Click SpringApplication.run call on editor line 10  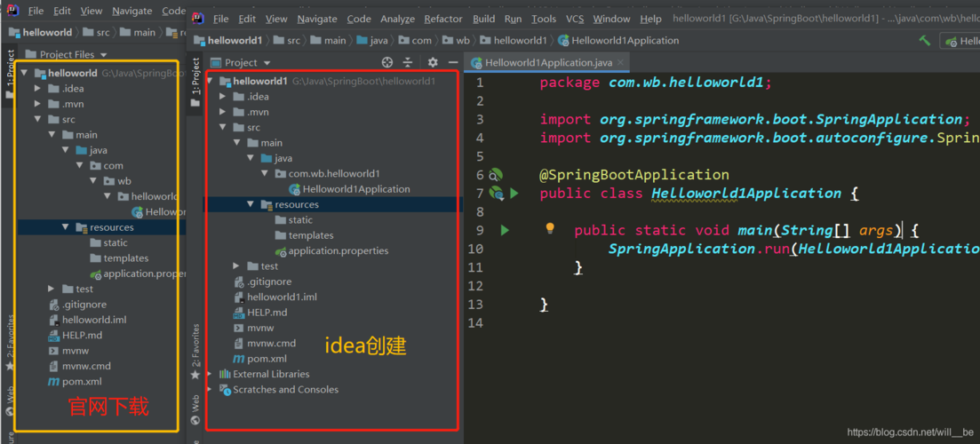click(699, 249)
